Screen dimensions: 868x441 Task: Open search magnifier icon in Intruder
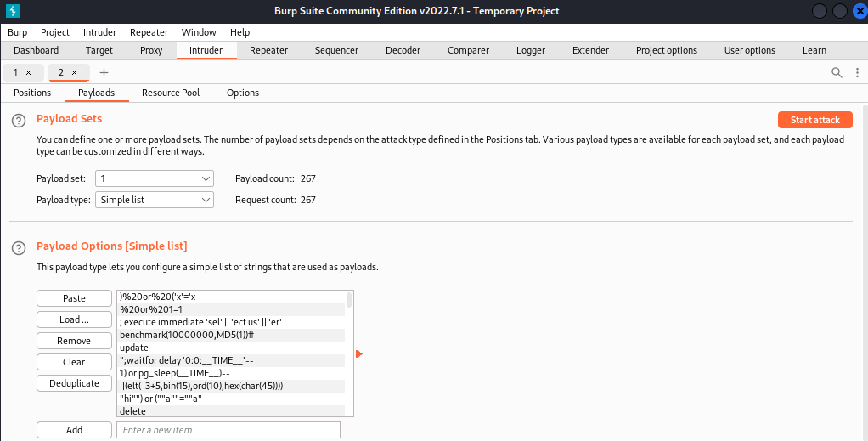(x=837, y=72)
